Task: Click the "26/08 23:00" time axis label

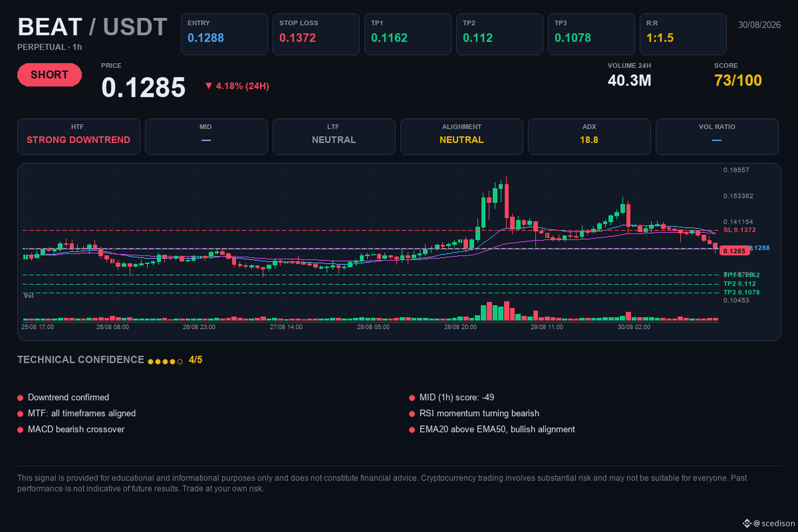Action: point(199,327)
